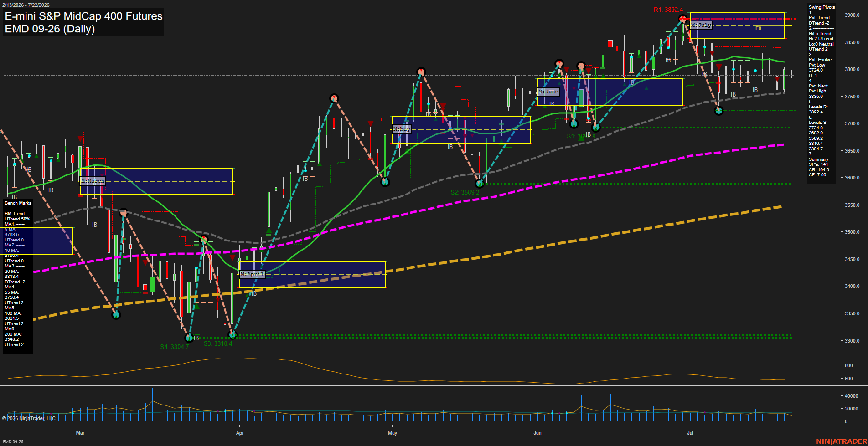
Task: Click the R1: 3892.4 resistance label
Action: 668,10
